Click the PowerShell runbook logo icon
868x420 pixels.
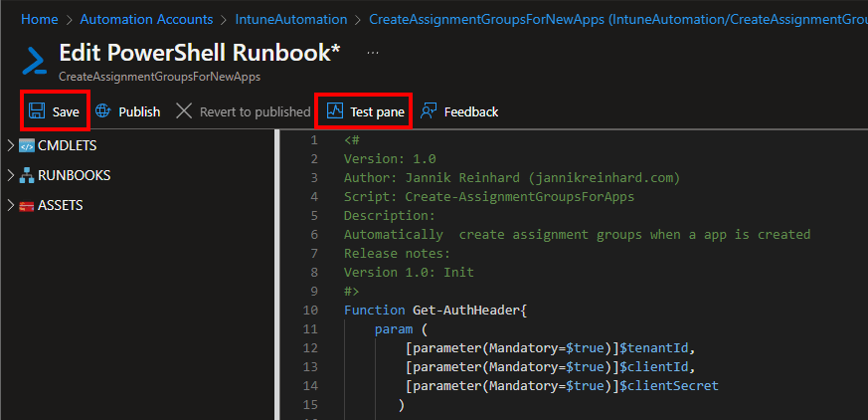(x=35, y=61)
